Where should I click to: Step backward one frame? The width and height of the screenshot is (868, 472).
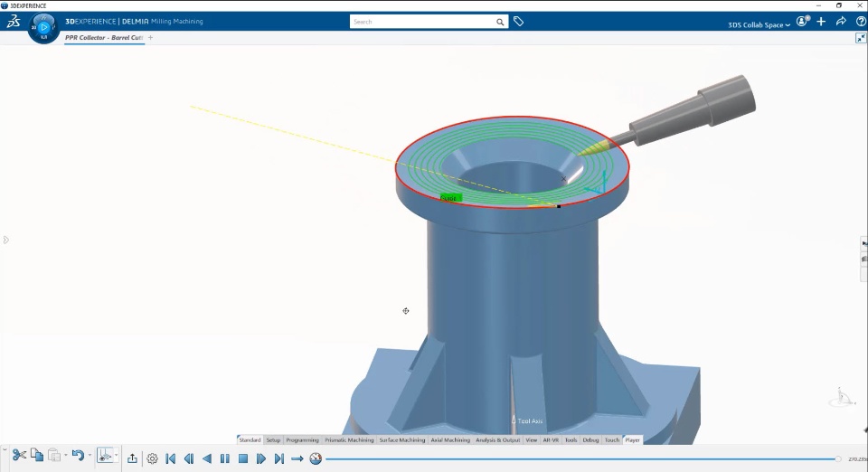(x=189, y=458)
